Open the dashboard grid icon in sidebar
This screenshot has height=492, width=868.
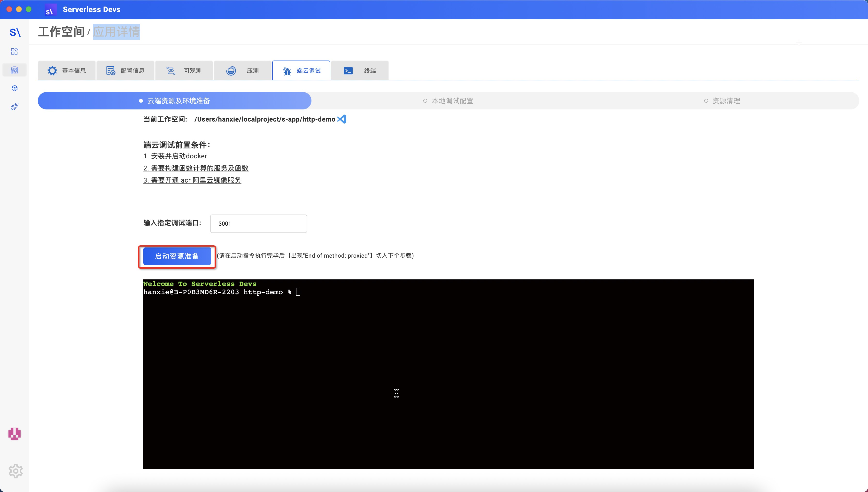click(15, 51)
